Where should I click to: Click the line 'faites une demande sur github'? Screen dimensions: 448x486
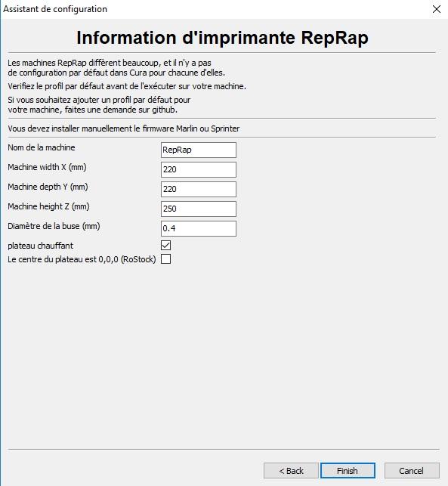click(x=93, y=110)
